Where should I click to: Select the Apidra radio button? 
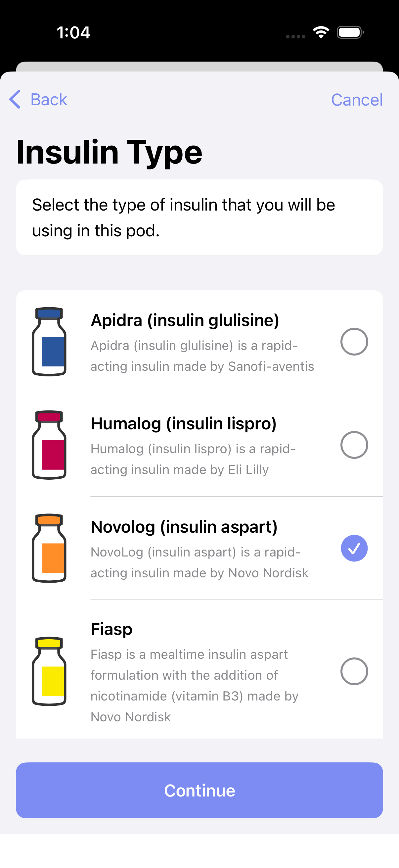(x=354, y=341)
